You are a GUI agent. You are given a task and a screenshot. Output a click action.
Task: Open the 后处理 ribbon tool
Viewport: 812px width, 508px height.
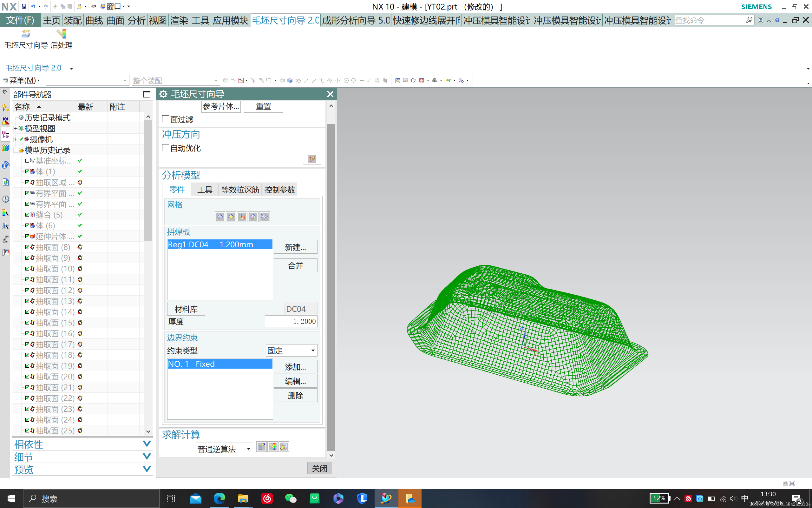point(62,39)
